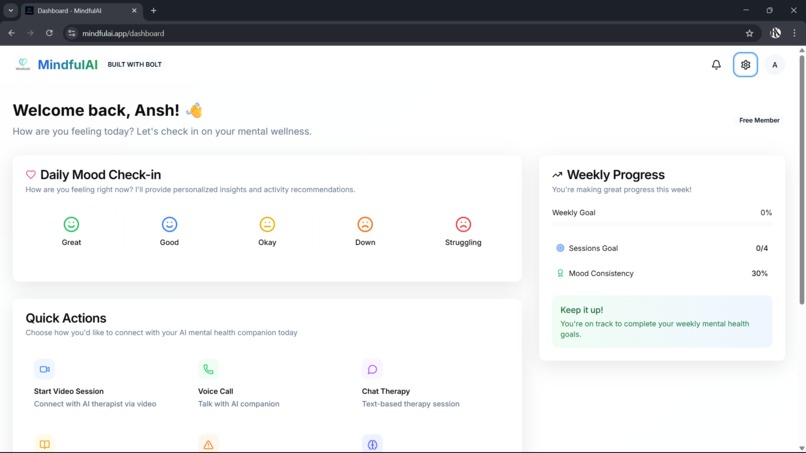
Task: Click the 'Mood Consistency' label
Action: click(x=601, y=274)
